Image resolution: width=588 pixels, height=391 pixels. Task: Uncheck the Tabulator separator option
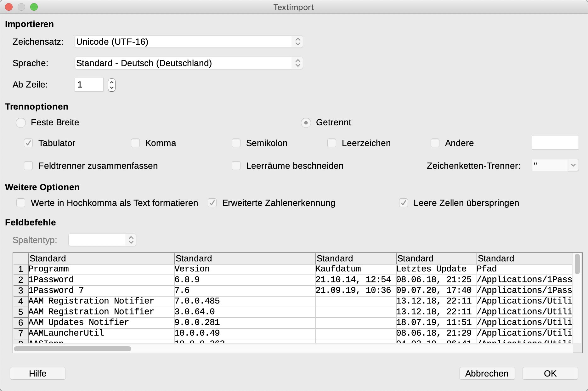[28, 143]
